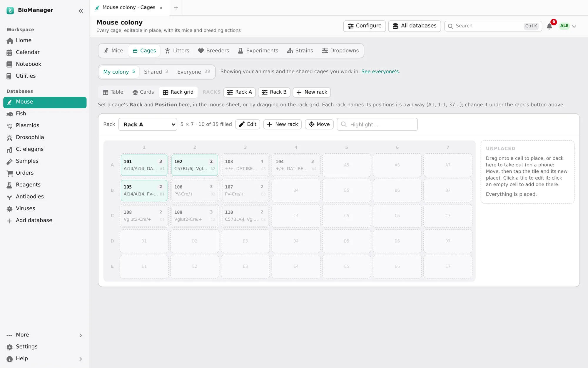588x368 pixels.
Task: Select cage 101 tile in rack grid
Action: point(144,165)
